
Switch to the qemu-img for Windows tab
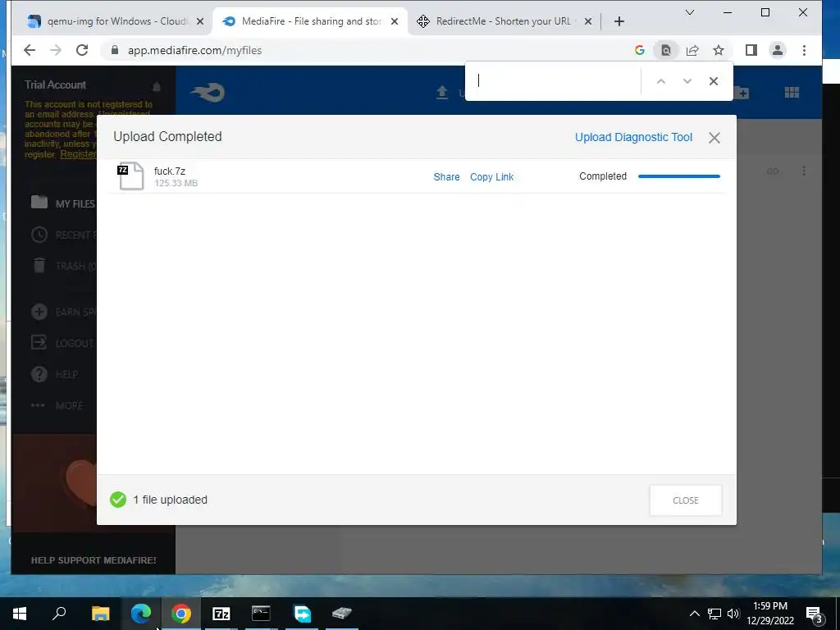point(116,21)
